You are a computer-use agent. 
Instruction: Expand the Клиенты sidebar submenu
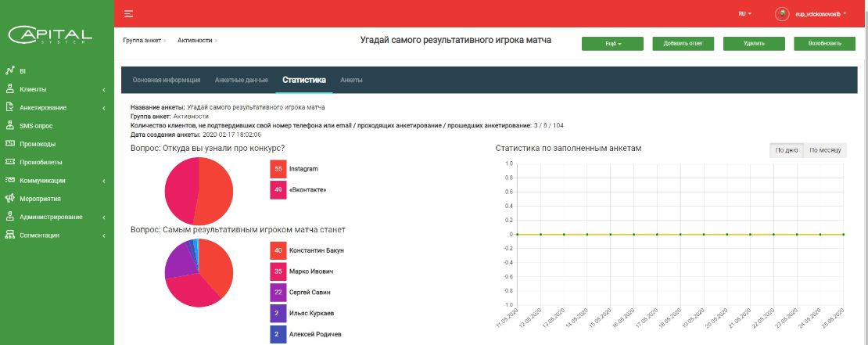coord(103,89)
